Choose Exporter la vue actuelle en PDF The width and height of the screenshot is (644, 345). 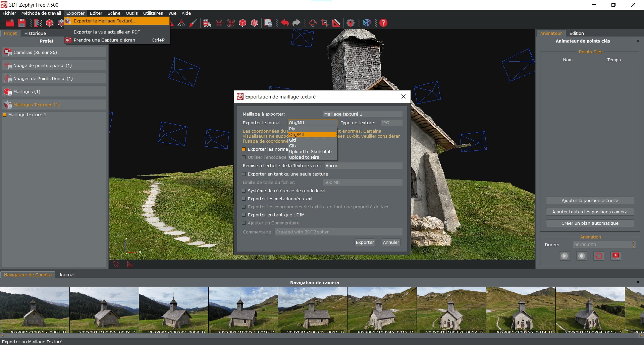point(117,32)
